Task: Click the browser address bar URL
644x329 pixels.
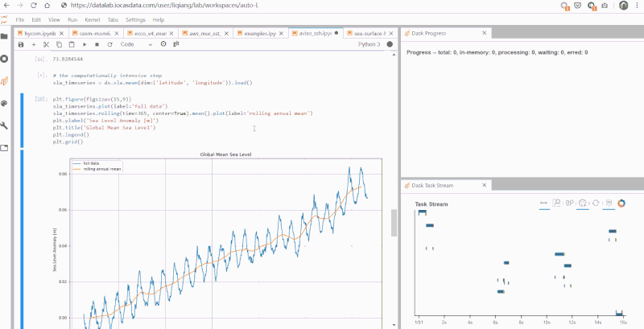Action: pyautogui.click(x=164, y=6)
